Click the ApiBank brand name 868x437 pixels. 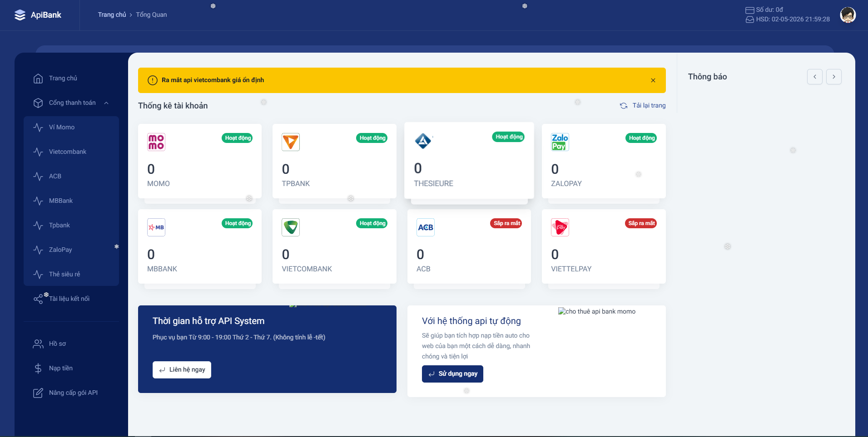(x=46, y=15)
